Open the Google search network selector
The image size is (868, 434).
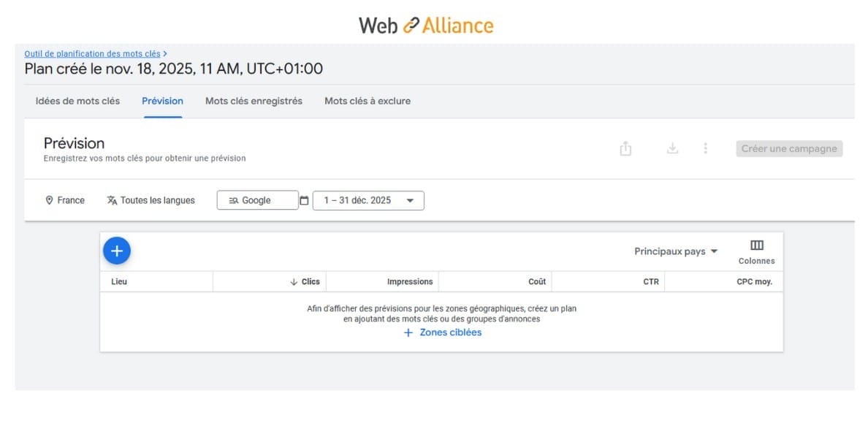coord(257,200)
